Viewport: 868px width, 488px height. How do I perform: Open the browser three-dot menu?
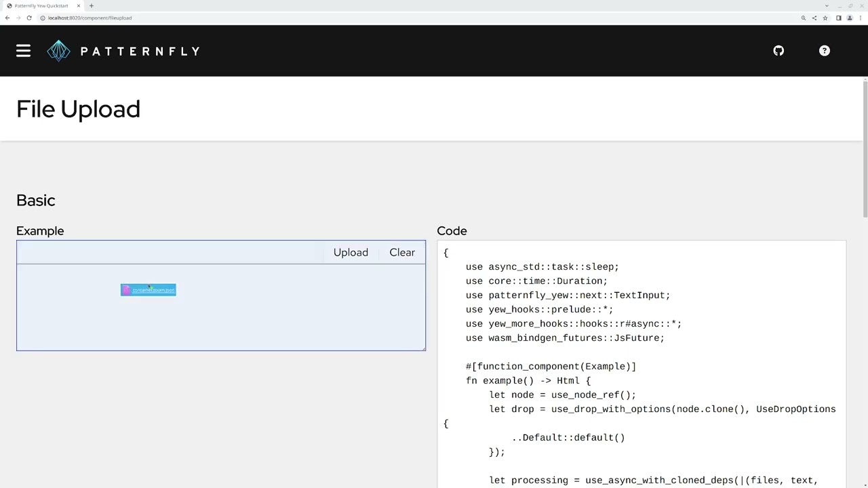point(859,18)
